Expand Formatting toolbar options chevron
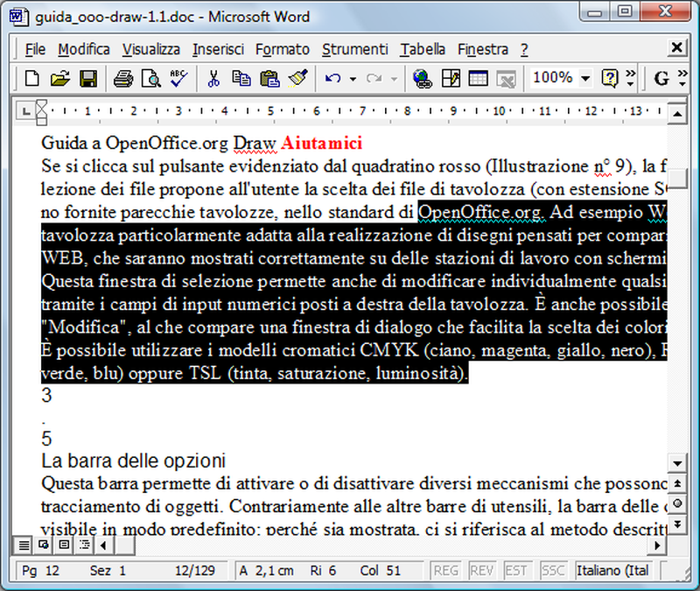The height and width of the screenshot is (591, 700). point(682,78)
